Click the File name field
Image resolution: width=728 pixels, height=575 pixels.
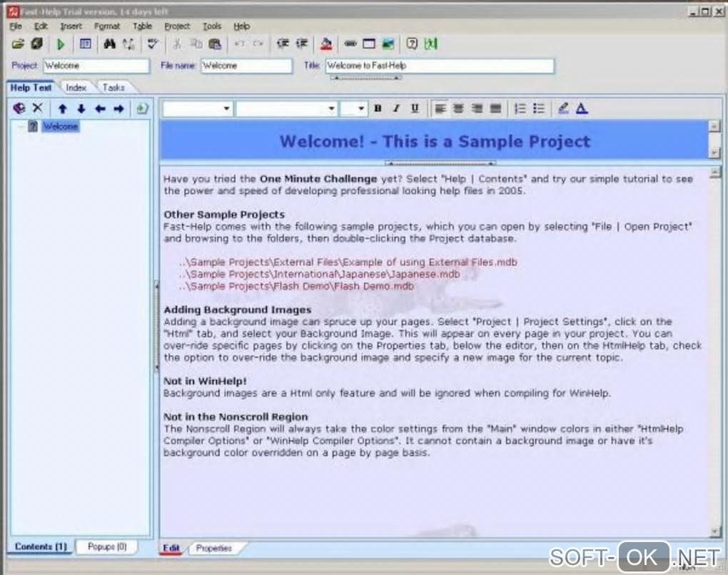tap(246, 66)
